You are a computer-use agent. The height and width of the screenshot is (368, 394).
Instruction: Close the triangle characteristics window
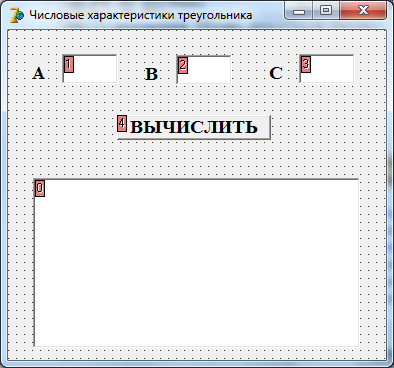363,11
